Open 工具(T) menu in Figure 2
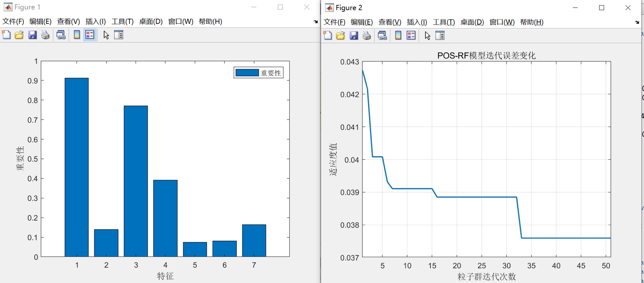Image resolution: width=644 pixels, height=283 pixels. pos(444,22)
